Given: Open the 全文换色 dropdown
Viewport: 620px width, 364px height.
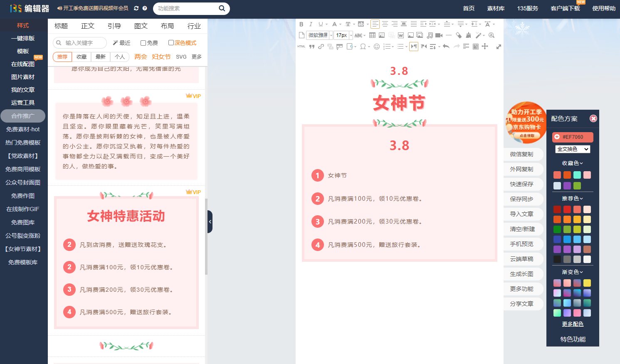Looking at the screenshot, I should pos(573,149).
